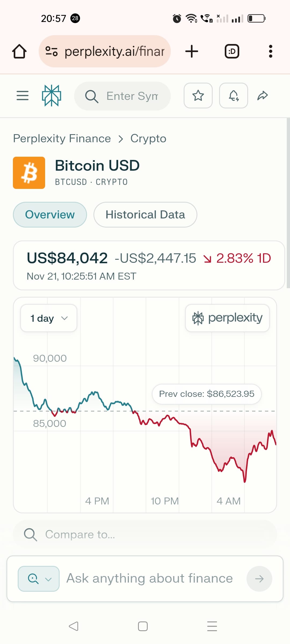
Task: Set a price alert with bell icon
Action: click(234, 96)
